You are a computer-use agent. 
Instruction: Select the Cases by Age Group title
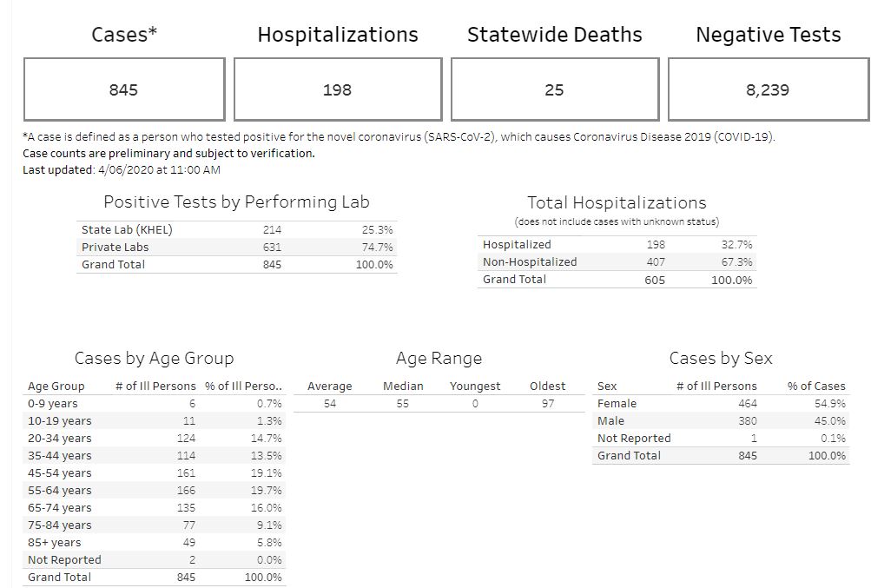tap(154, 359)
